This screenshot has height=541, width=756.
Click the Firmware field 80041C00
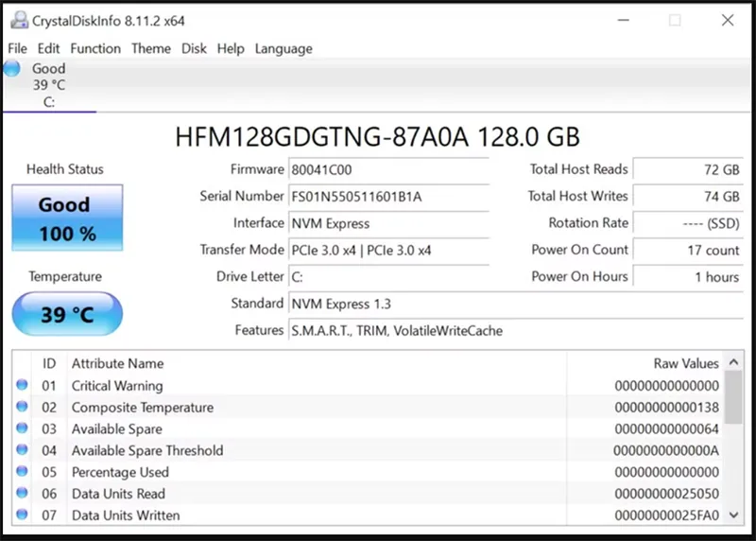(x=388, y=170)
